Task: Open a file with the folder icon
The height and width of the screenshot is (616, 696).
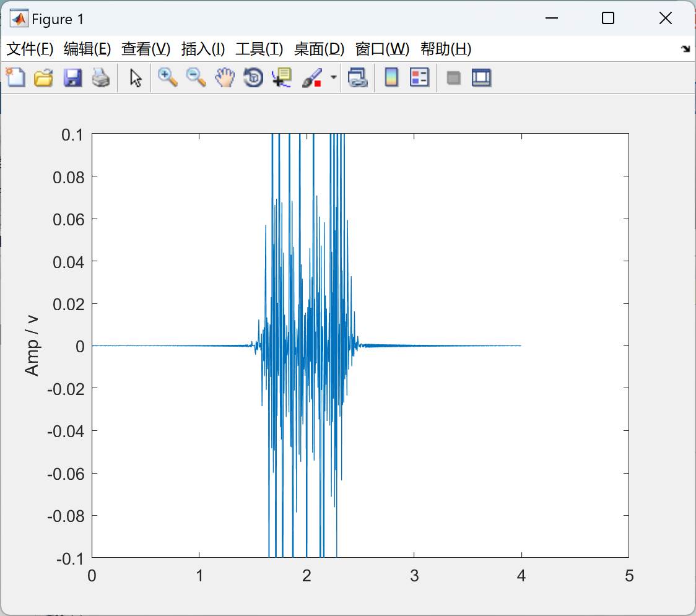Action: [x=43, y=77]
